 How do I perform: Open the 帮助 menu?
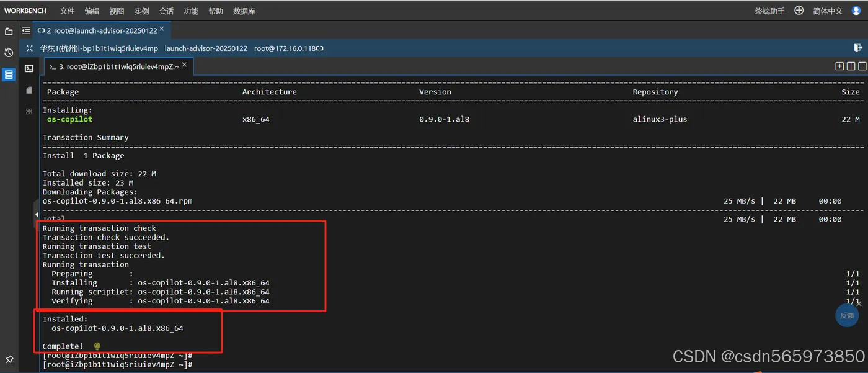tap(216, 11)
